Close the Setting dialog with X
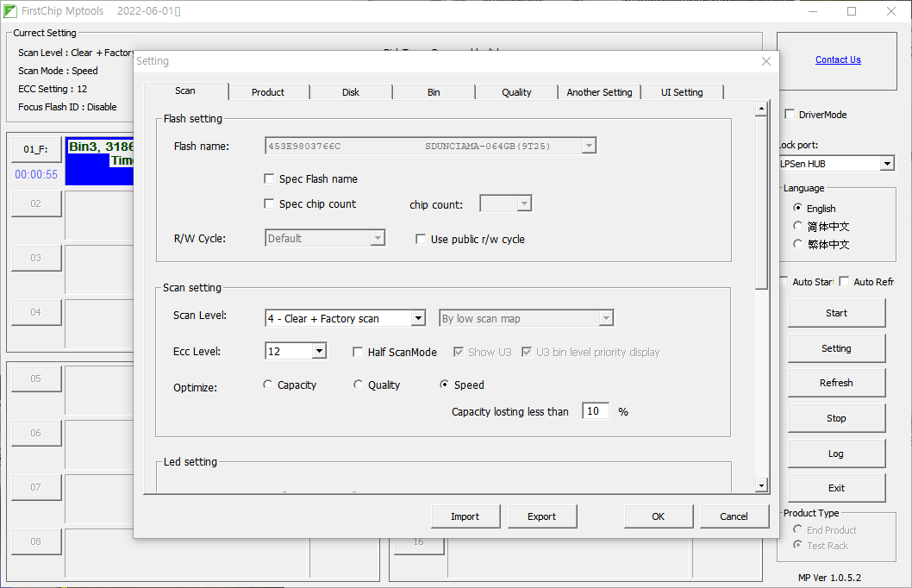This screenshot has height=588, width=912. pos(766,61)
